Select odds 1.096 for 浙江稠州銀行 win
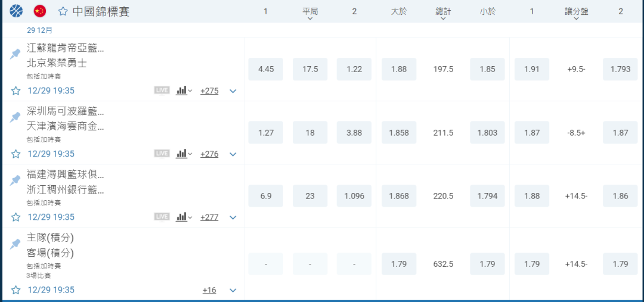 point(354,196)
